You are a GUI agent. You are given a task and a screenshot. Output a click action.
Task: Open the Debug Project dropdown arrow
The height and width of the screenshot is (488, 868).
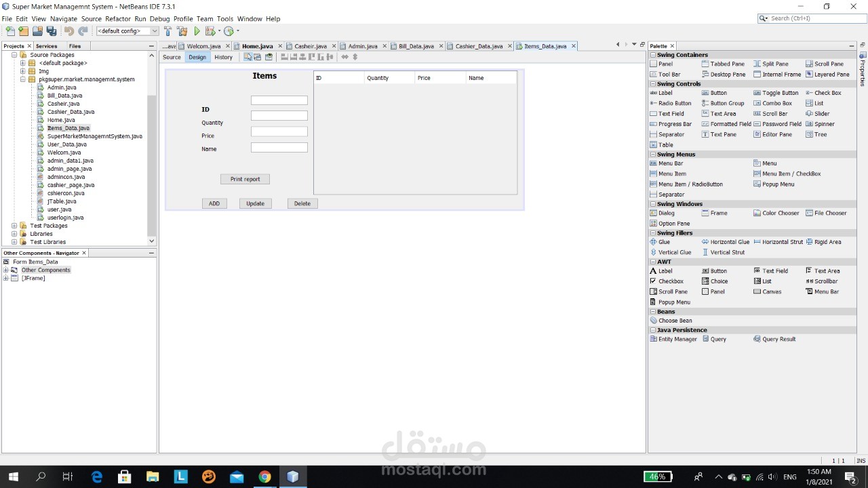(x=219, y=31)
